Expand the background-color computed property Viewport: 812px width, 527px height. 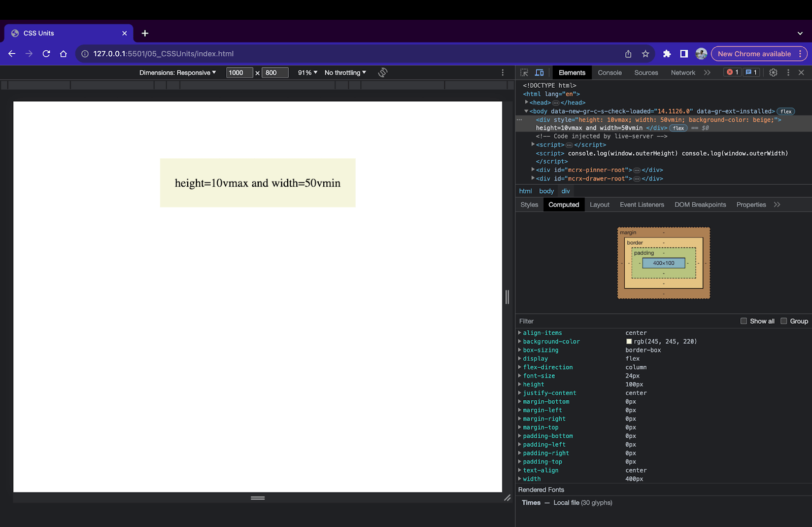[x=520, y=341]
